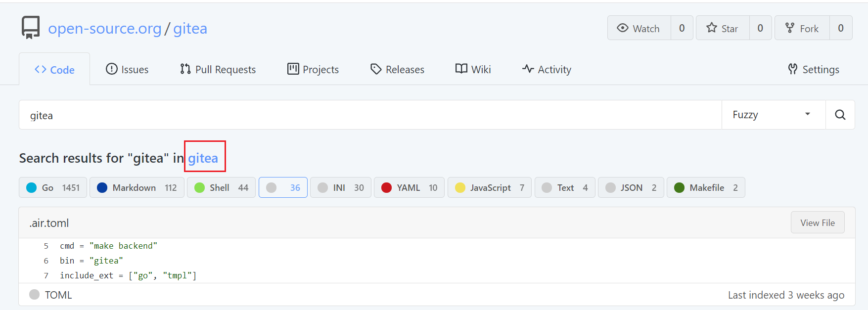Switch to the Code tab
This screenshot has width=868, height=310.
[x=54, y=69]
